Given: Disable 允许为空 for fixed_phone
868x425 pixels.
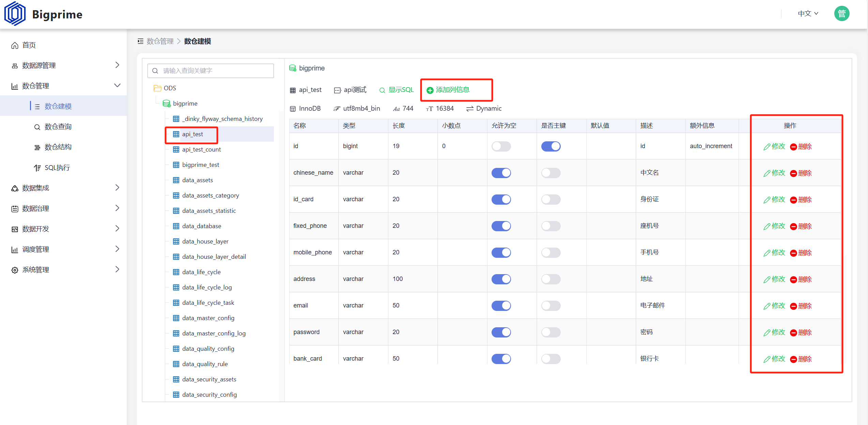Looking at the screenshot, I should 501,226.
